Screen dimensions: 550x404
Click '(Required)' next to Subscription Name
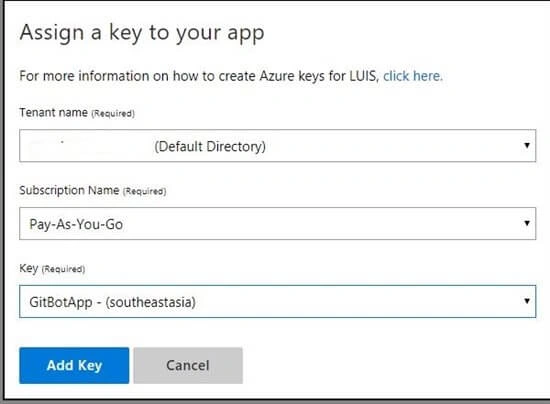click(145, 191)
